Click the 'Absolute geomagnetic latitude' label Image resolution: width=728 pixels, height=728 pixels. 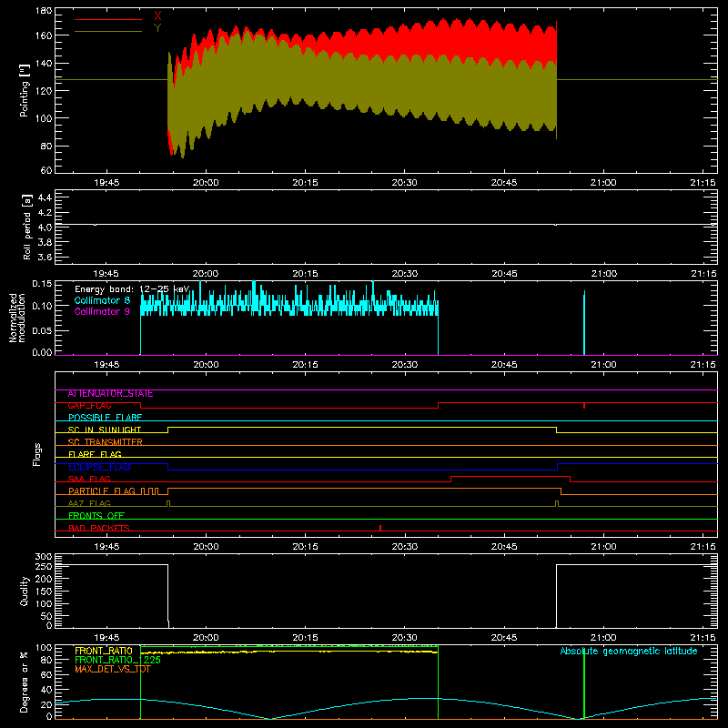pyautogui.click(x=629, y=652)
